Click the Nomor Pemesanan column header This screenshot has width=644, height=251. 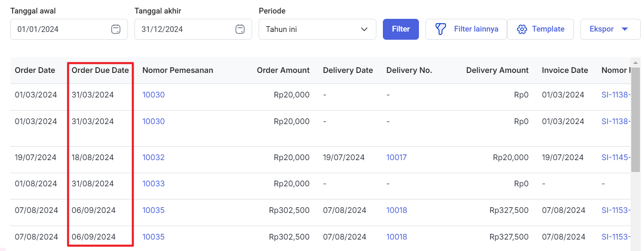click(177, 70)
